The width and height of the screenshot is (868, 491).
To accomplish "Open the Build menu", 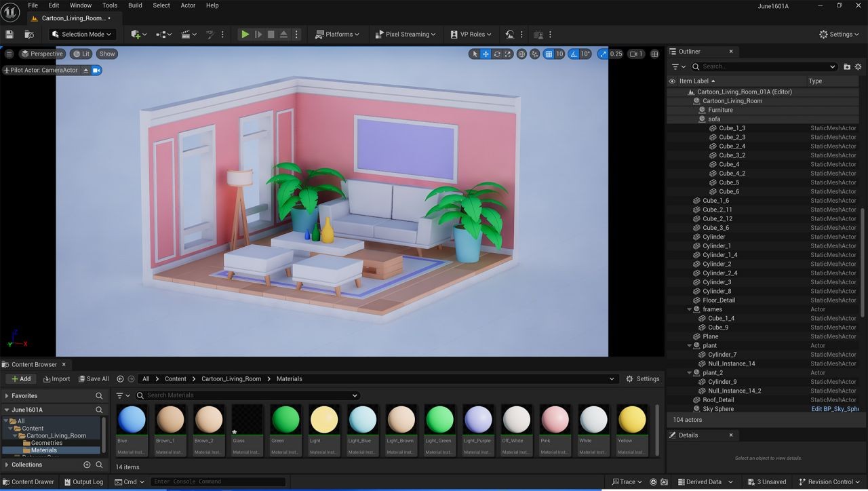I will [x=135, y=5].
